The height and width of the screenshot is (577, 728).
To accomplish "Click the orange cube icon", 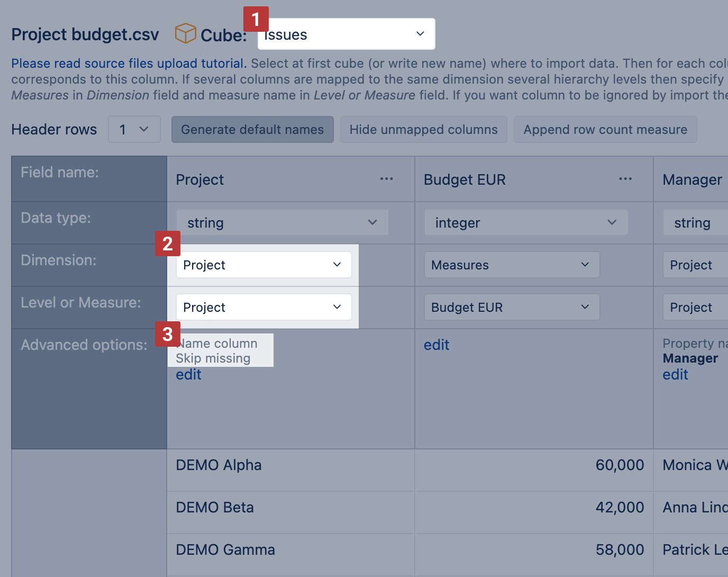I will (x=186, y=33).
